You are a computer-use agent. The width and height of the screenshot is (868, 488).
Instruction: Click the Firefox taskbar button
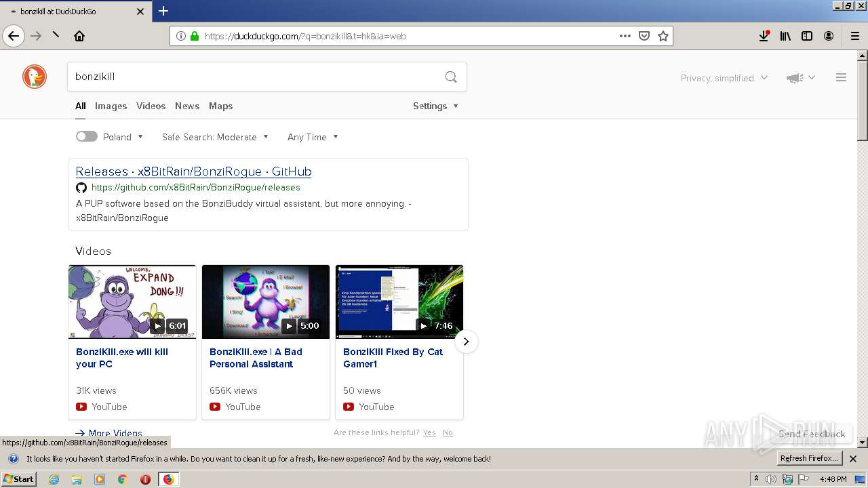pos(168,479)
